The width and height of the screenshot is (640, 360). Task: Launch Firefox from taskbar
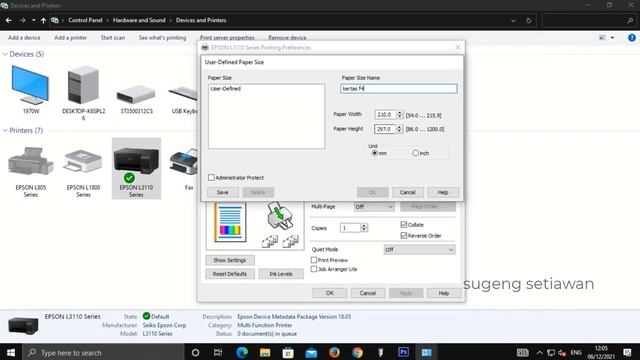[334, 352]
